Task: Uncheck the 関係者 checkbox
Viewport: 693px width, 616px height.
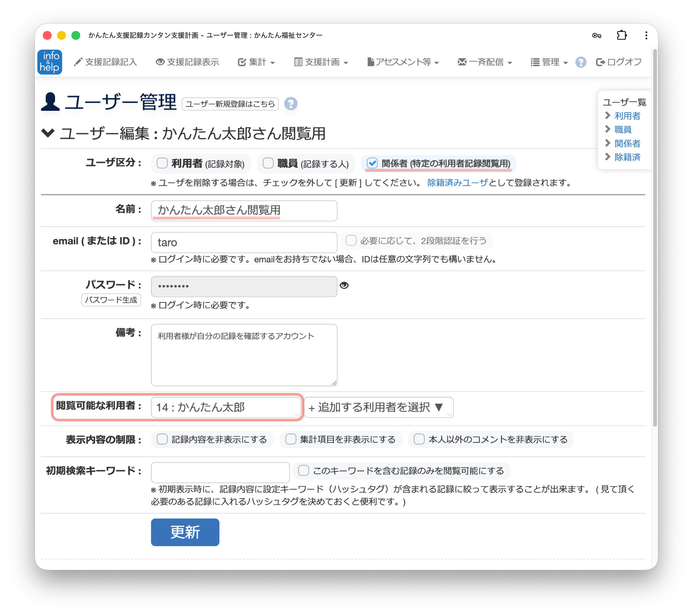Action: [372, 163]
